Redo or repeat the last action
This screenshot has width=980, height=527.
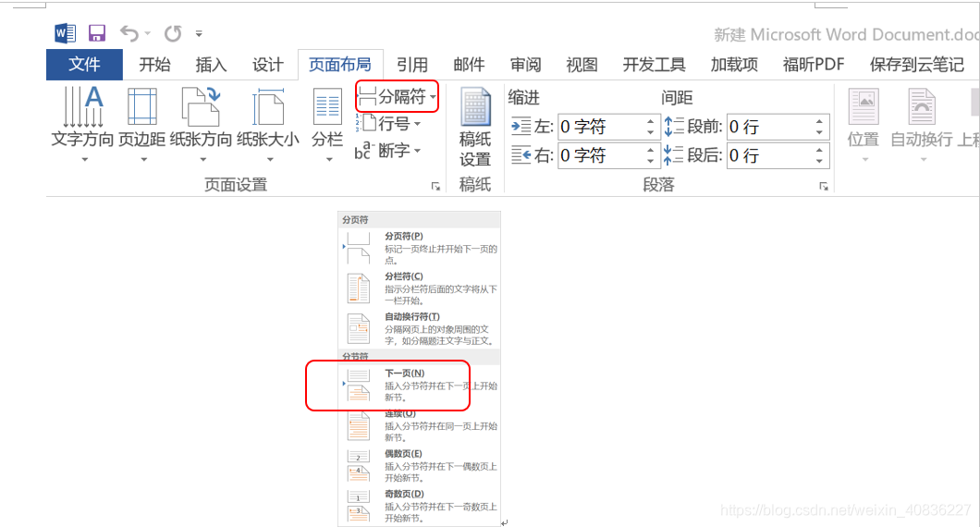(173, 33)
